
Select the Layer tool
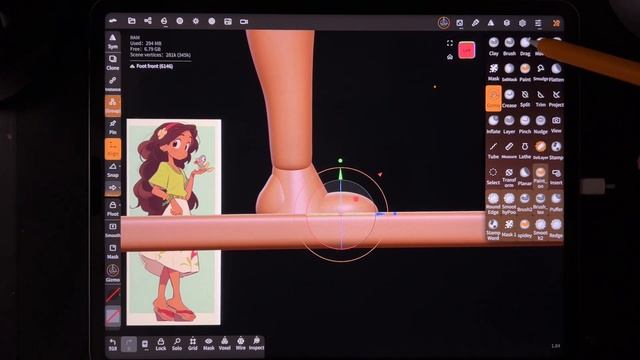coord(509,124)
